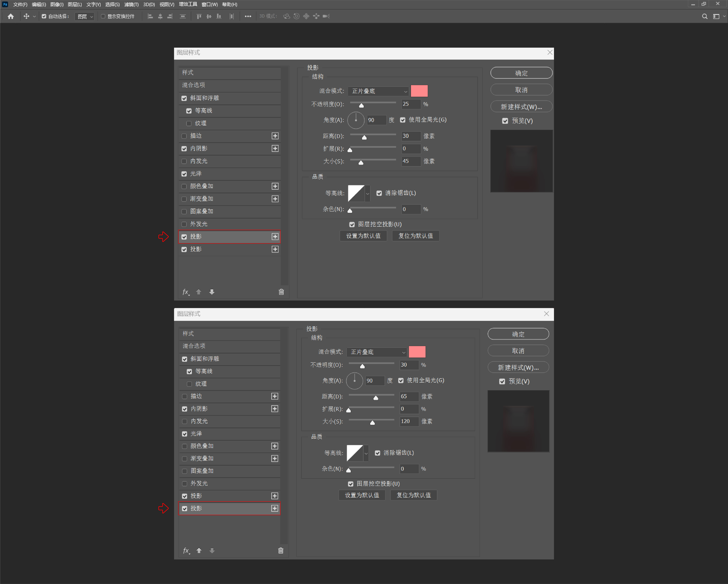Click the search magnifier icon

(705, 16)
